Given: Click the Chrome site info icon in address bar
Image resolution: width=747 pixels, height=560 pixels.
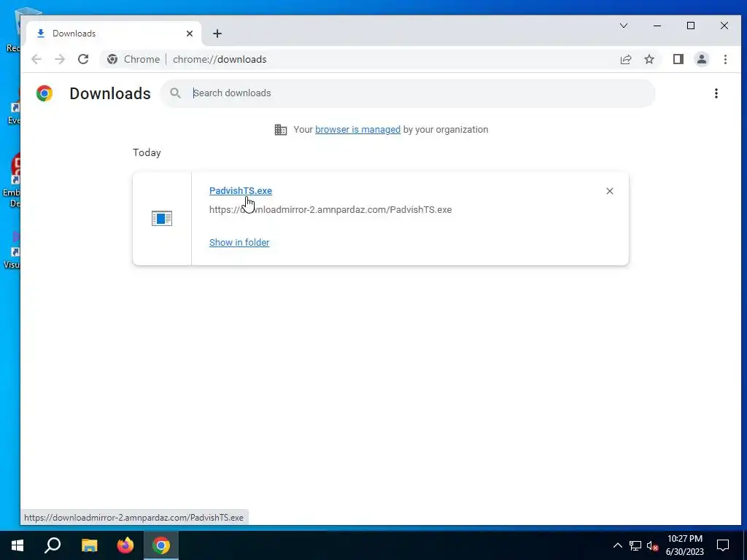Looking at the screenshot, I should click(x=112, y=59).
